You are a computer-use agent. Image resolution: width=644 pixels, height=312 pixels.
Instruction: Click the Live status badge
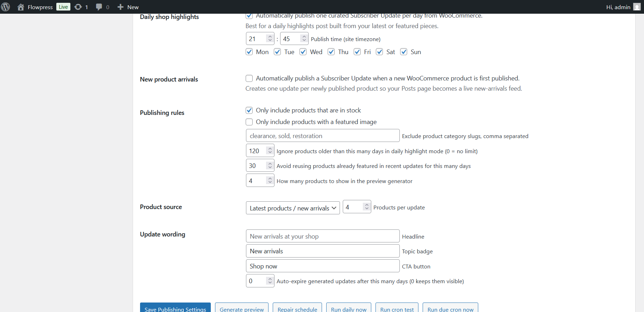pyautogui.click(x=63, y=7)
